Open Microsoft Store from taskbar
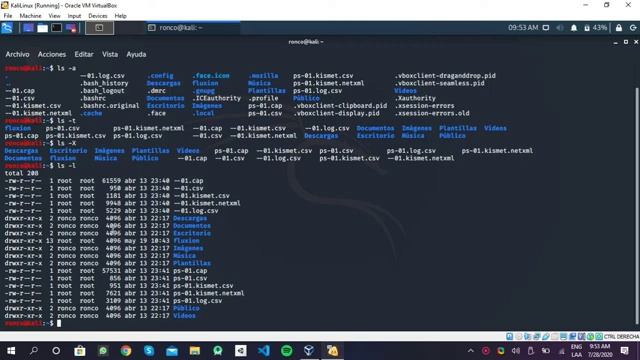 tap(80, 351)
